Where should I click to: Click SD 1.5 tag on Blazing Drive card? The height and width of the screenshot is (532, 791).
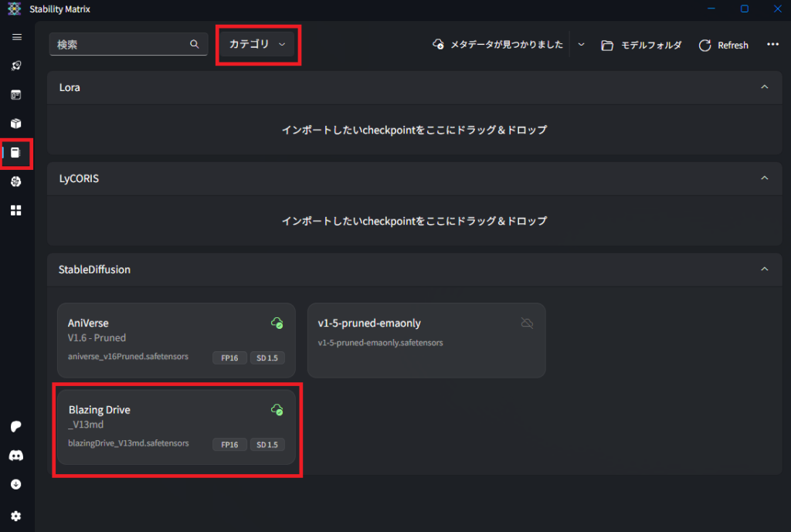[x=267, y=445]
